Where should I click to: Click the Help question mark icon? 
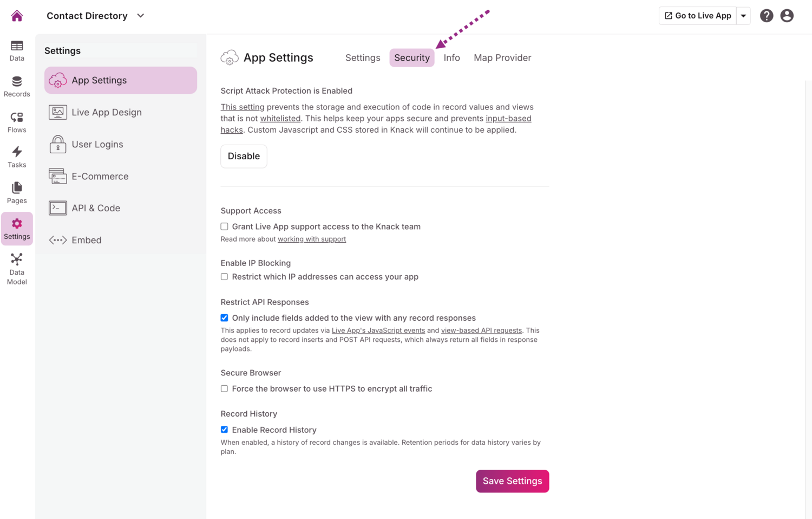(x=766, y=16)
